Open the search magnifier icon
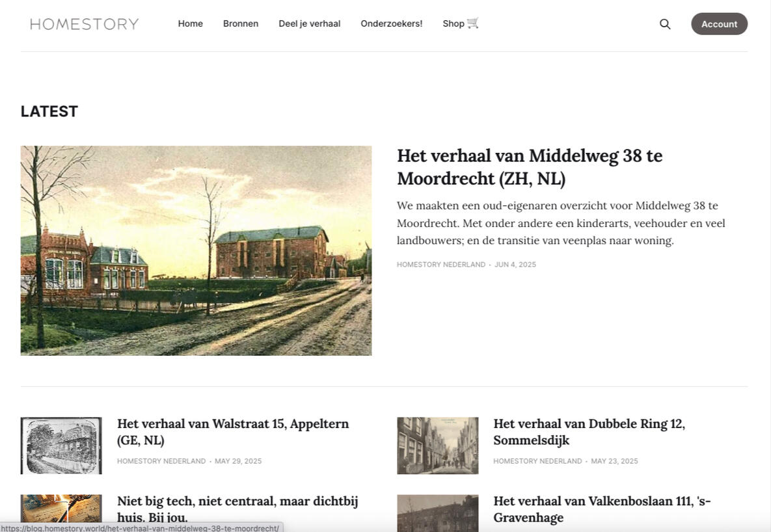This screenshot has height=532, width=771. (665, 24)
